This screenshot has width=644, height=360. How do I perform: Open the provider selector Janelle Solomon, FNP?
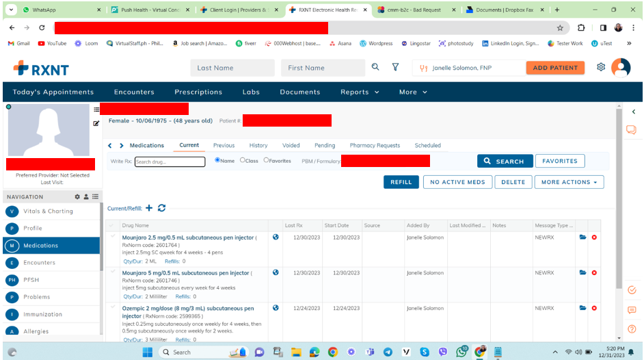point(468,68)
